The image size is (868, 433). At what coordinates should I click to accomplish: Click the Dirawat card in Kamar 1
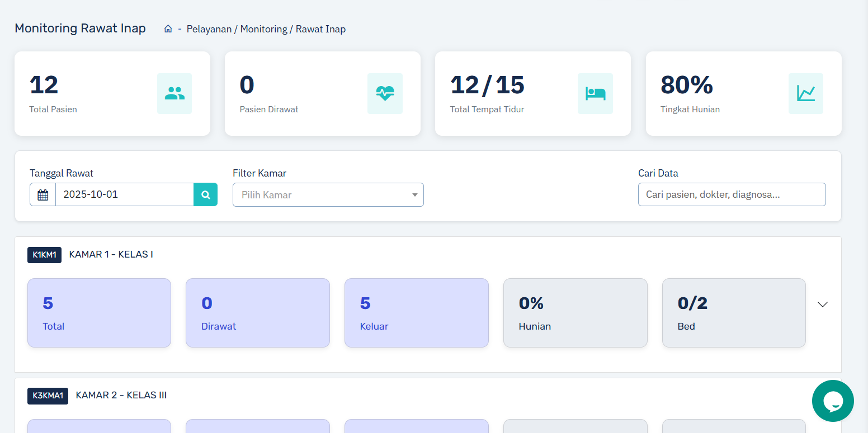pyautogui.click(x=257, y=313)
